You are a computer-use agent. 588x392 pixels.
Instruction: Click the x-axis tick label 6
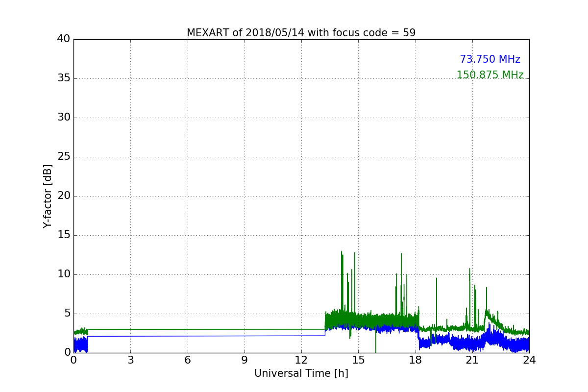[187, 360]
